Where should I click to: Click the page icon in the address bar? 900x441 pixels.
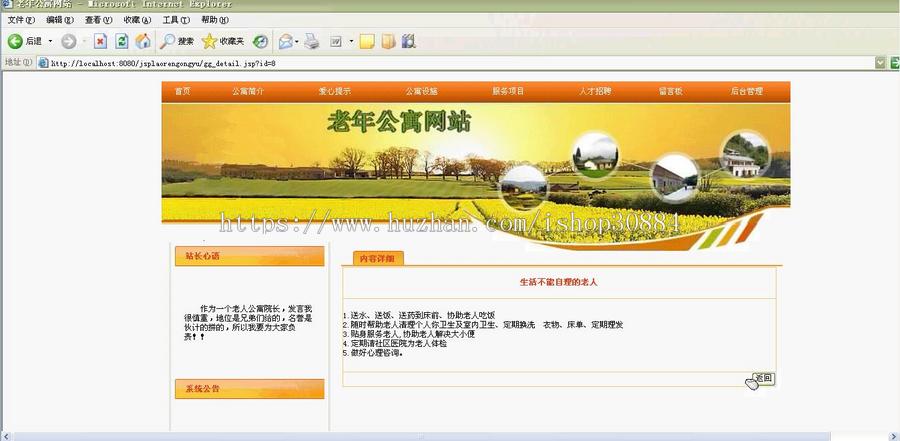43,63
